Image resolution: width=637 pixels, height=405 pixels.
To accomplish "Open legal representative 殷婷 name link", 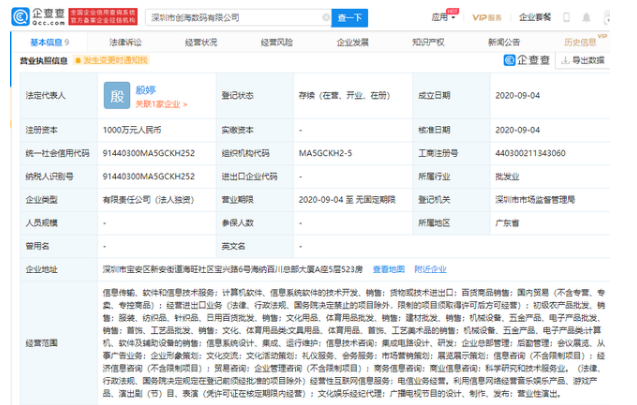I will click(x=146, y=88).
